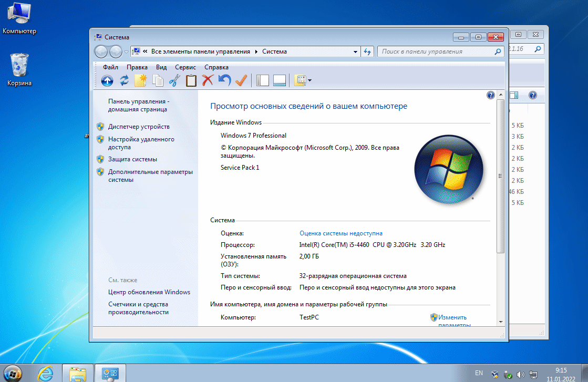Viewport: 588px width, 382px height.
Task: Click the Control Panel taskbar button
Action: click(x=110, y=374)
